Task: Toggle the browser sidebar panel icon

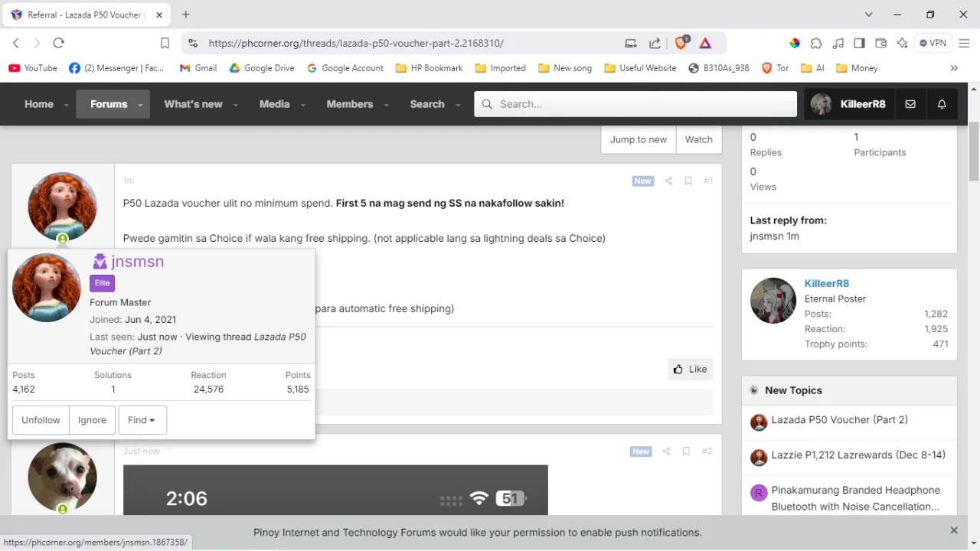Action: (x=859, y=44)
